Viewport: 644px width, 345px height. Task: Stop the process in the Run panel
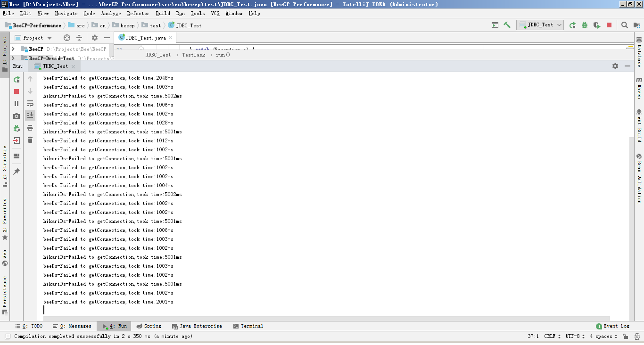[17, 91]
